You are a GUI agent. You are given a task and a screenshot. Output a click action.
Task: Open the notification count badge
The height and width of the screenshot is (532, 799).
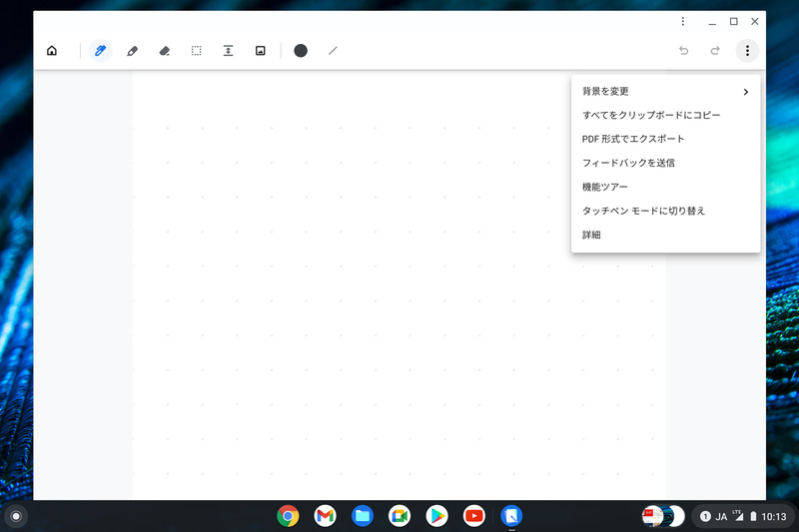(x=705, y=516)
